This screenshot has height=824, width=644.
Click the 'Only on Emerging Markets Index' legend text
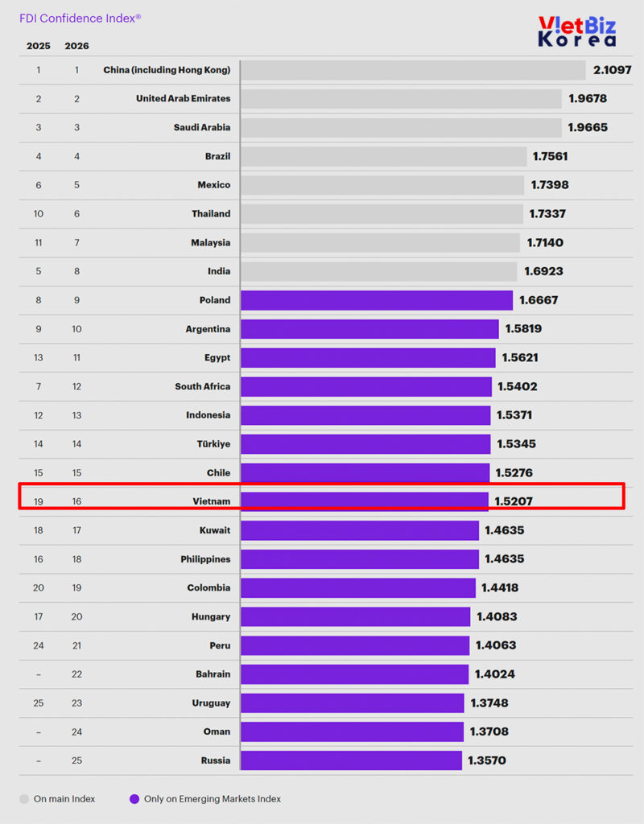[x=213, y=799]
